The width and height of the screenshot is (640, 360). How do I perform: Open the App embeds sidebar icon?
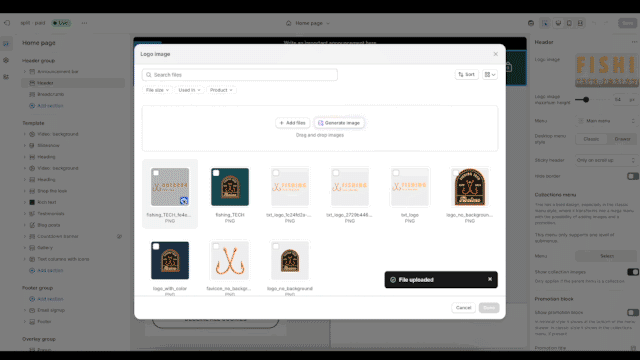(6, 76)
